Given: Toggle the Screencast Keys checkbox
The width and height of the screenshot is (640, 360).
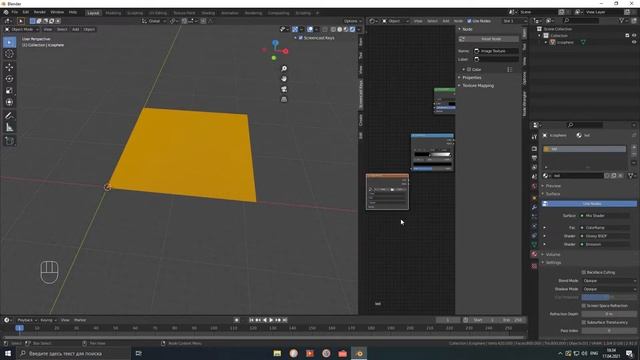Looking at the screenshot, I should (x=301, y=38).
